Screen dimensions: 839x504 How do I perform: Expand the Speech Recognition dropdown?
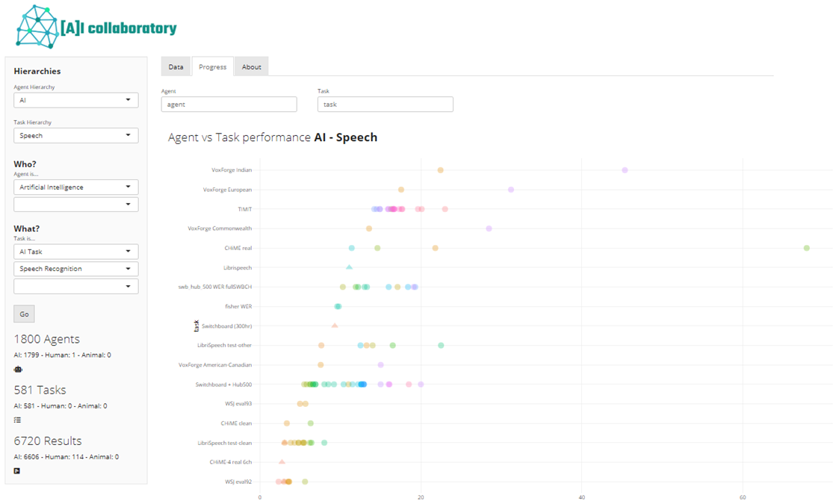(x=75, y=269)
